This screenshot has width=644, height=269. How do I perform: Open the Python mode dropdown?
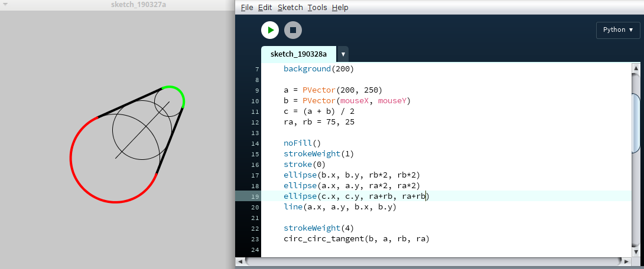point(618,29)
